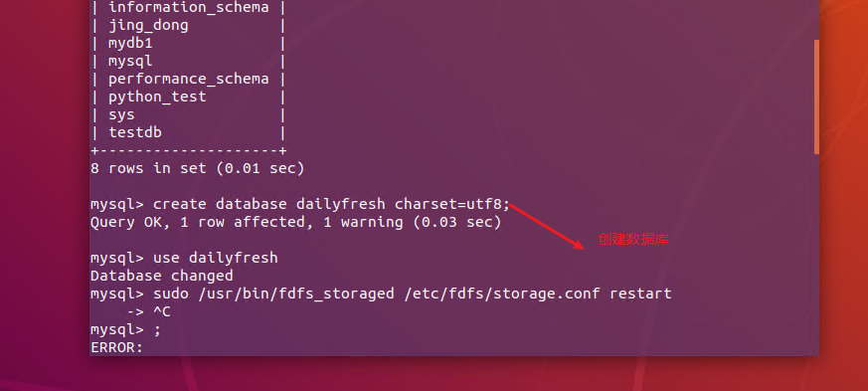Screen dimensions: 868x391
Task: Click the red annotation arrow head
Action: coord(578,244)
